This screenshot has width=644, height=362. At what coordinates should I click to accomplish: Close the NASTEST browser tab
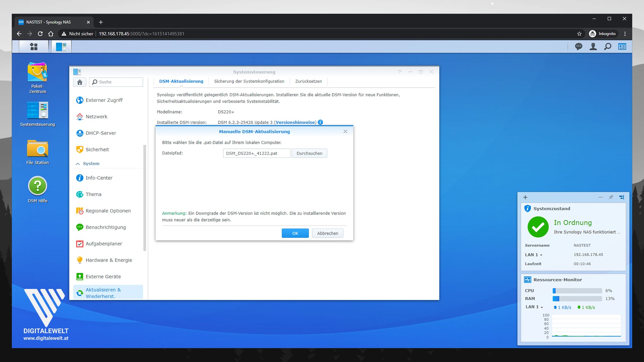pyautogui.click(x=88, y=22)
